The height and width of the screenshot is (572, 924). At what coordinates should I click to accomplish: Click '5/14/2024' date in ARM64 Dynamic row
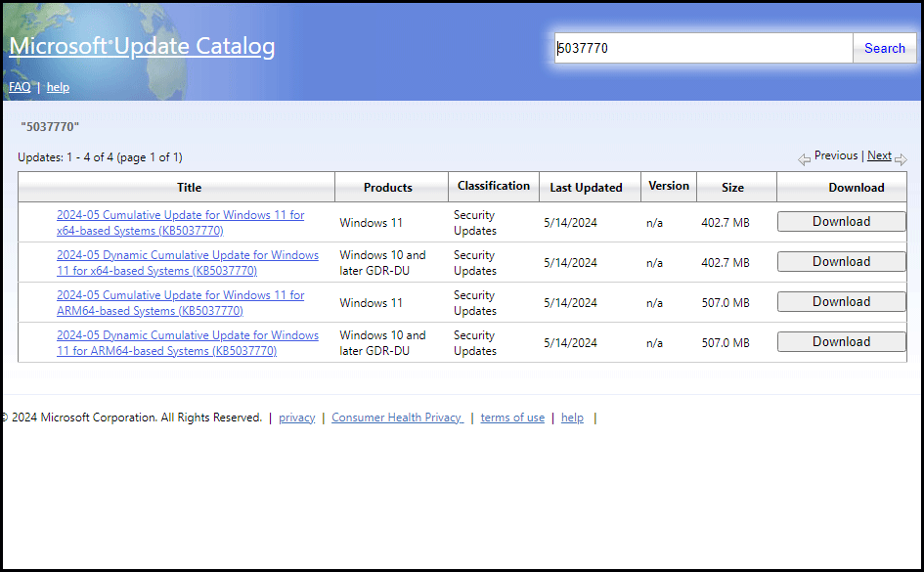point(570,343)
